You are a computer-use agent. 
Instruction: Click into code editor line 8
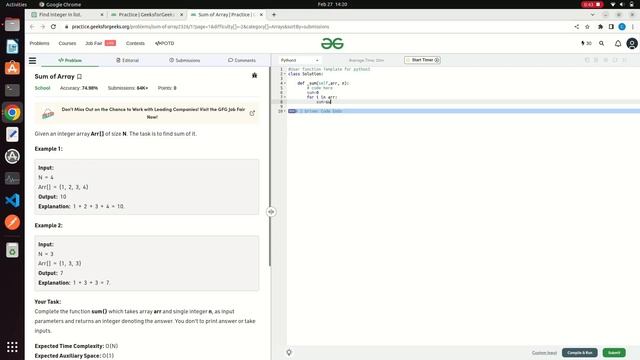tap(463, 102)
